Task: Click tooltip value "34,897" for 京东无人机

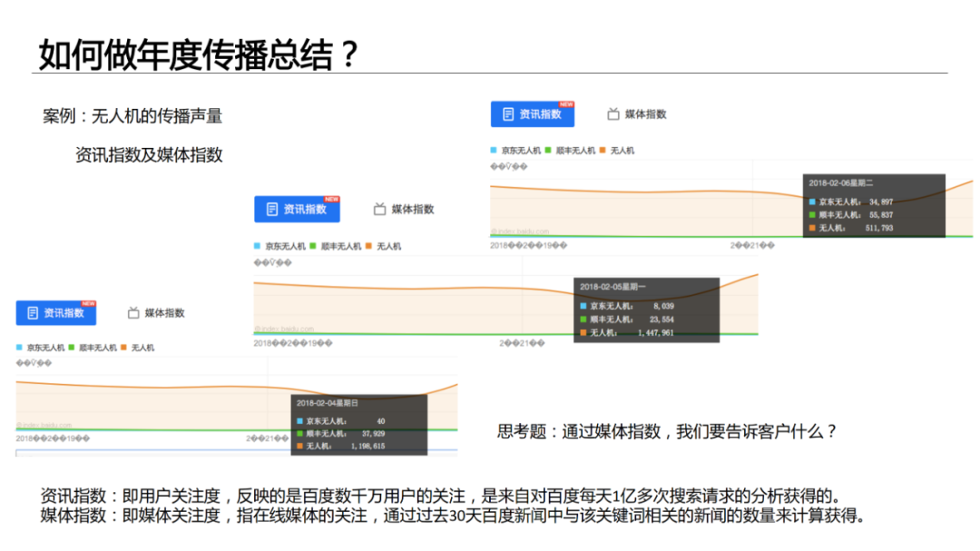Action: click(881, 202)
